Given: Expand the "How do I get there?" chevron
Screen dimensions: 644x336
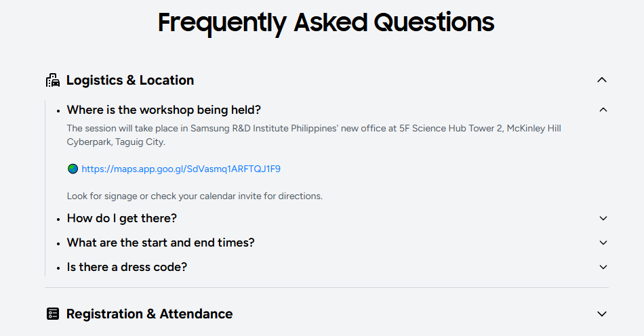Looking at the screenshot, I should [x=603, y=218].
